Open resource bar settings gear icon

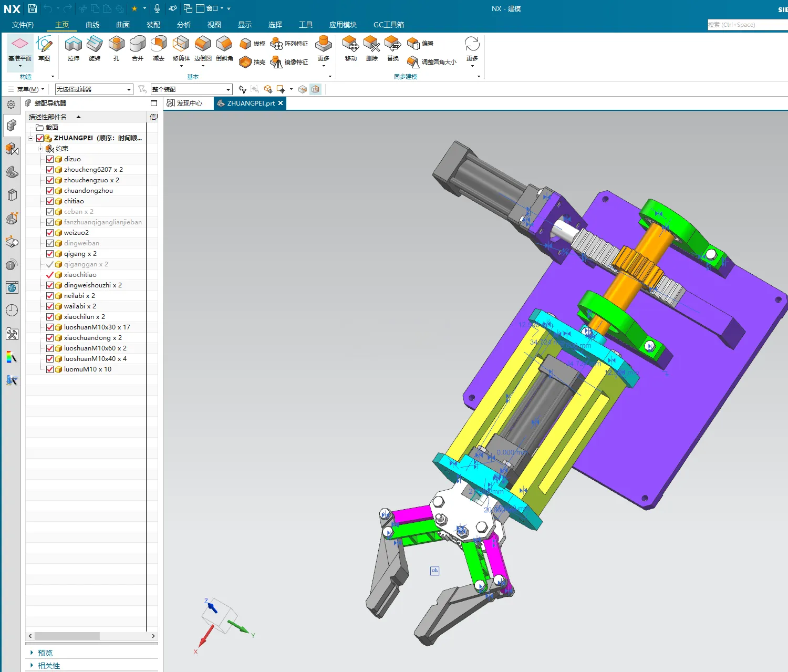(11, 105)
